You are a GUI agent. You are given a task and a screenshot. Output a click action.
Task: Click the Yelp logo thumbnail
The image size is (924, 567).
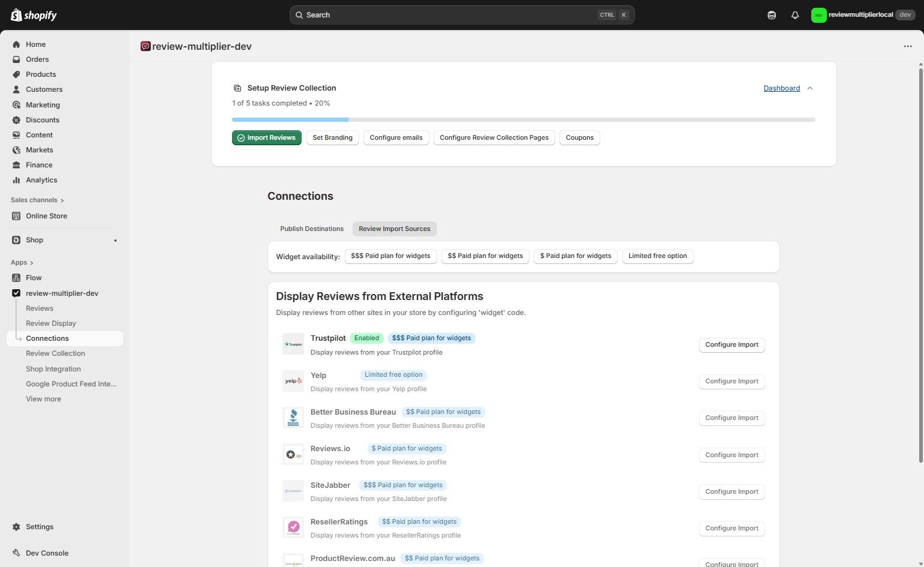tap(293, 381)
